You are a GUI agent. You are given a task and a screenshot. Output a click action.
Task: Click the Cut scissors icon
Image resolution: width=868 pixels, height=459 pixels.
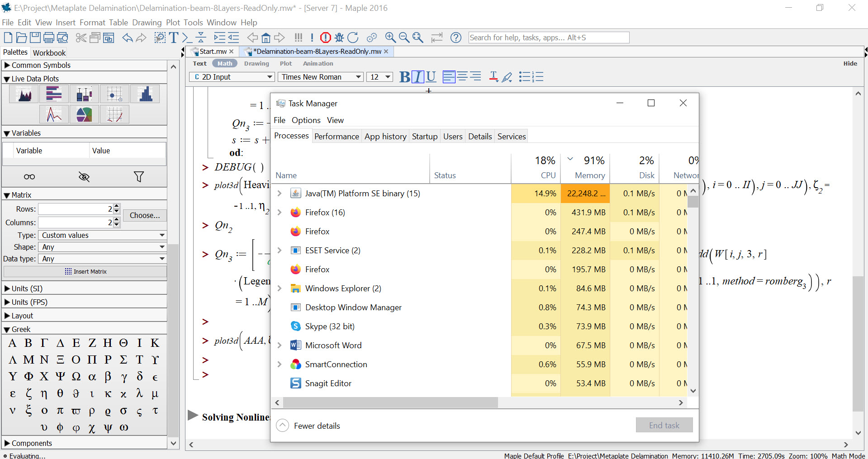tap(81, 38)
